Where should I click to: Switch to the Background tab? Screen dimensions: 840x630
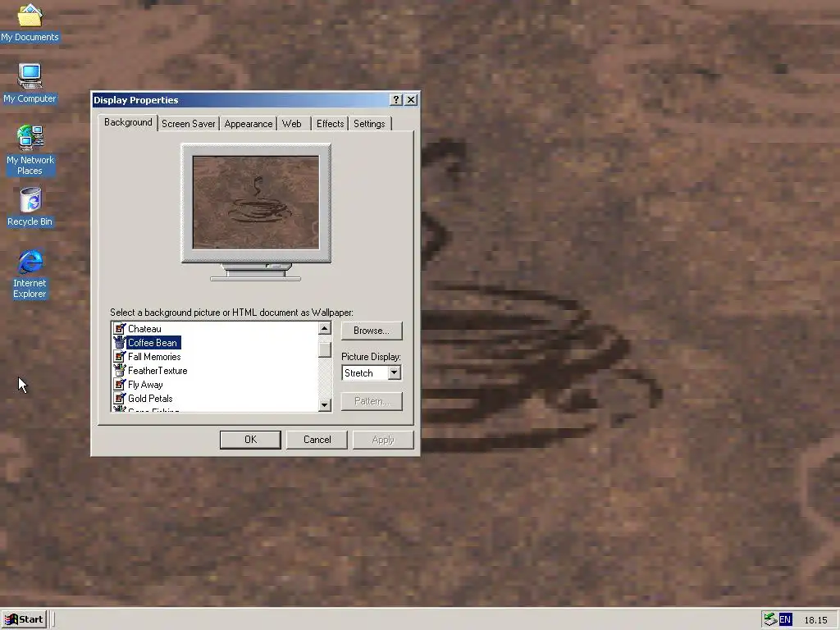[x=128, y=122]
